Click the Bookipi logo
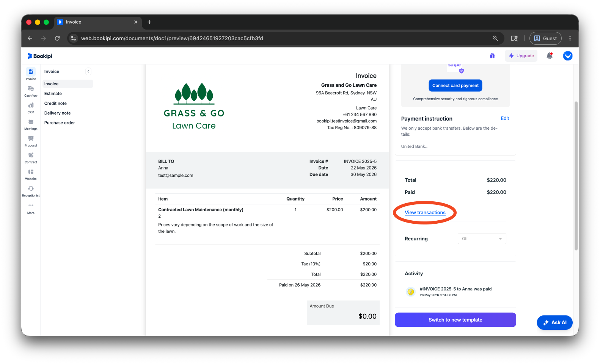Viewport: 600px width, 364px height. pyautogui.click(x=40, y=56)
